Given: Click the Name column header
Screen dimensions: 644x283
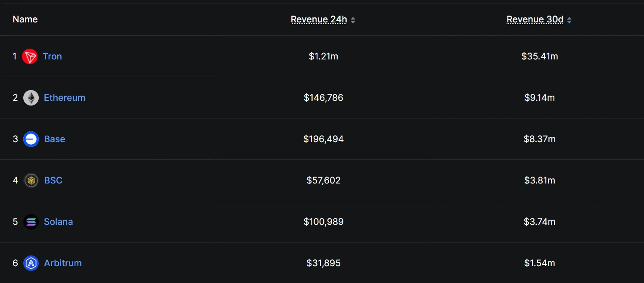Looking at the screenshot, I should [x=25, y=19].
